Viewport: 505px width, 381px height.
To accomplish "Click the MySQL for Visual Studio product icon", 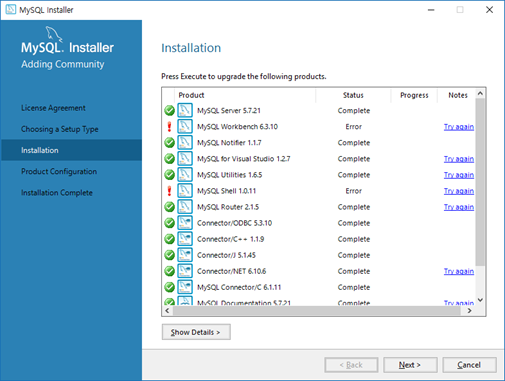I will tap(185, 158).
